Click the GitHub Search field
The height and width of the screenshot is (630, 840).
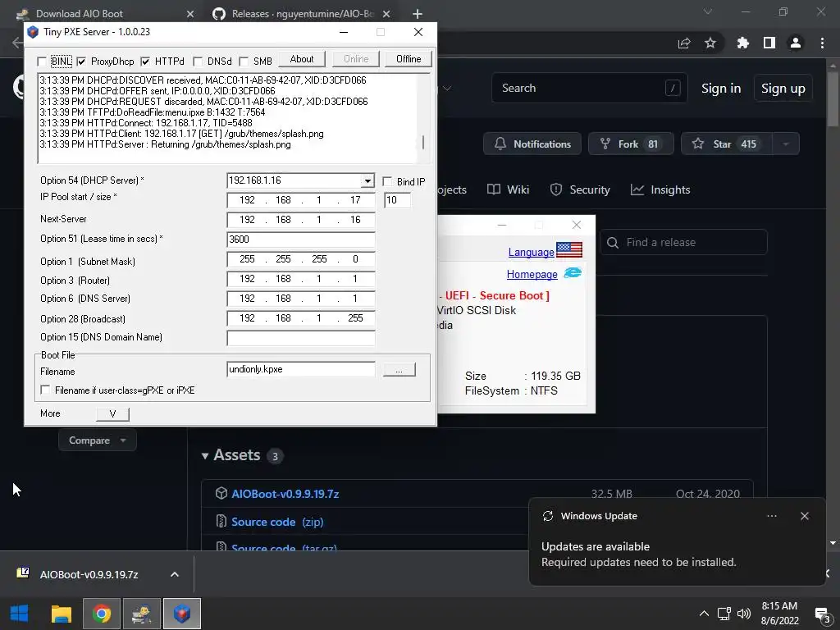tap(589, 88)
